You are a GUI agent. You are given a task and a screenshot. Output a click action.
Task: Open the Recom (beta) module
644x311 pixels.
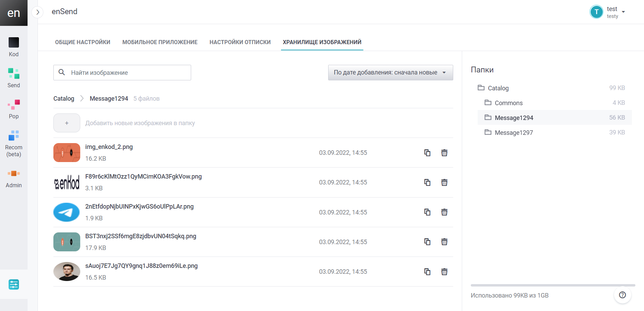(x=14, y=143)
